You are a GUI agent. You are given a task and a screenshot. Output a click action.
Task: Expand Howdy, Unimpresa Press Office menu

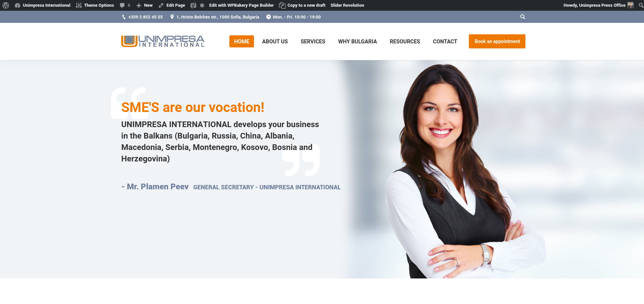click(x=594, y=5)
